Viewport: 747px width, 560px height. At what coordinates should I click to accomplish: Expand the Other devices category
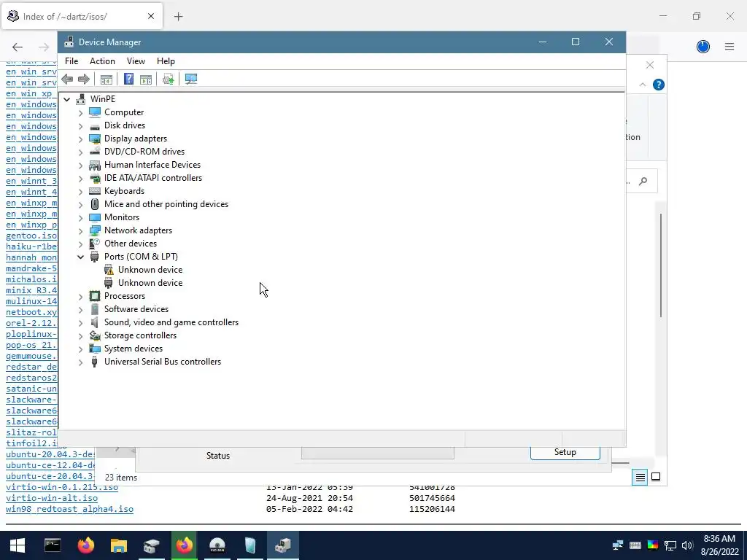pyautogui.click(x=80, y=244)
